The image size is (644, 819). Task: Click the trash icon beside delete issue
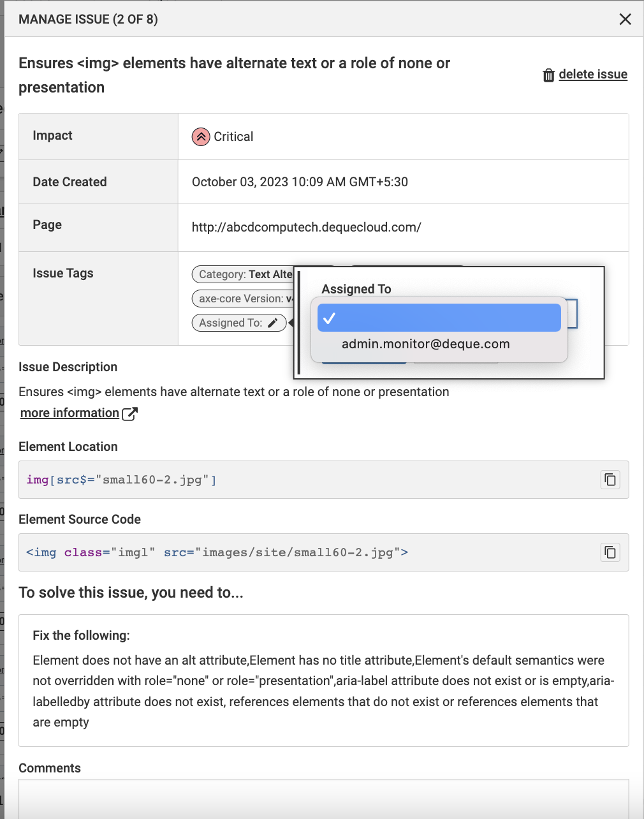[548, 75]
